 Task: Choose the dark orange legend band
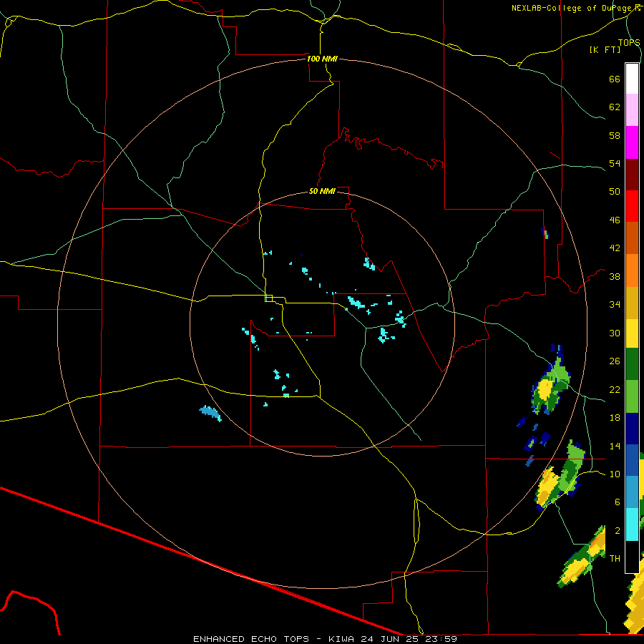(x=632, y=238)
